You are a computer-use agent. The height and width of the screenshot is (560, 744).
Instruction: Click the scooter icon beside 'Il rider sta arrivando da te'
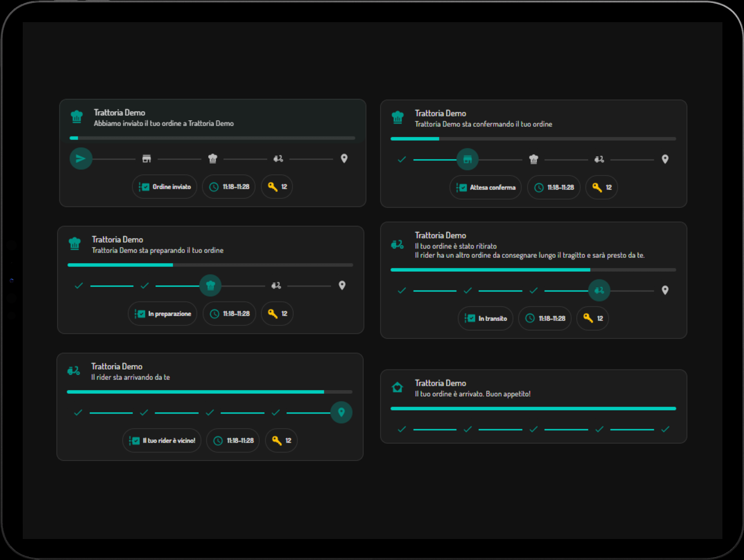pyautogui.click(x=73, y=370)
